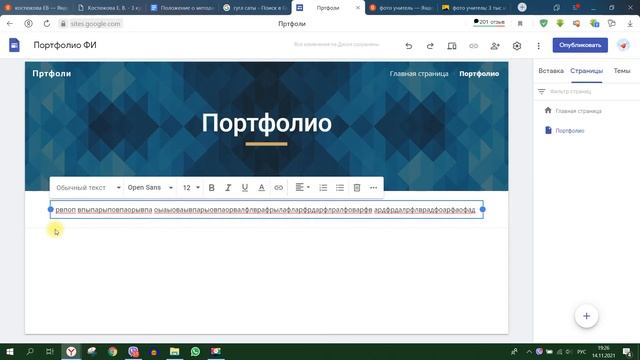
Task: Open WhatsApp on taskbar
Action: pos(195,351)
